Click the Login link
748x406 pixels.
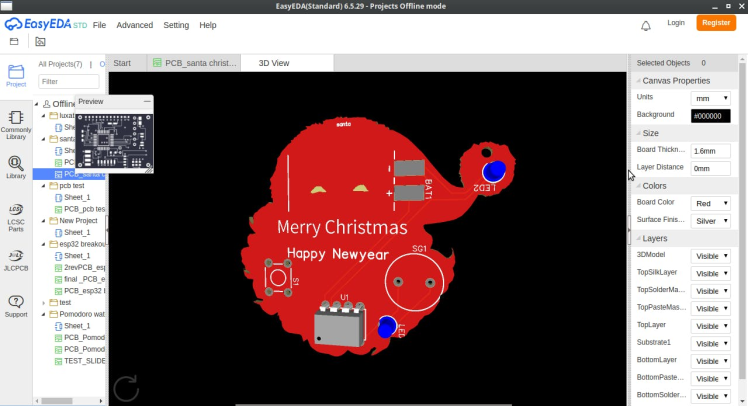coord(676,23)
